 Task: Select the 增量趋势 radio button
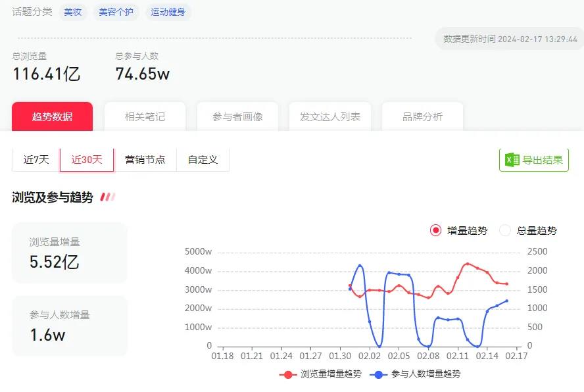tap(436, 231)
